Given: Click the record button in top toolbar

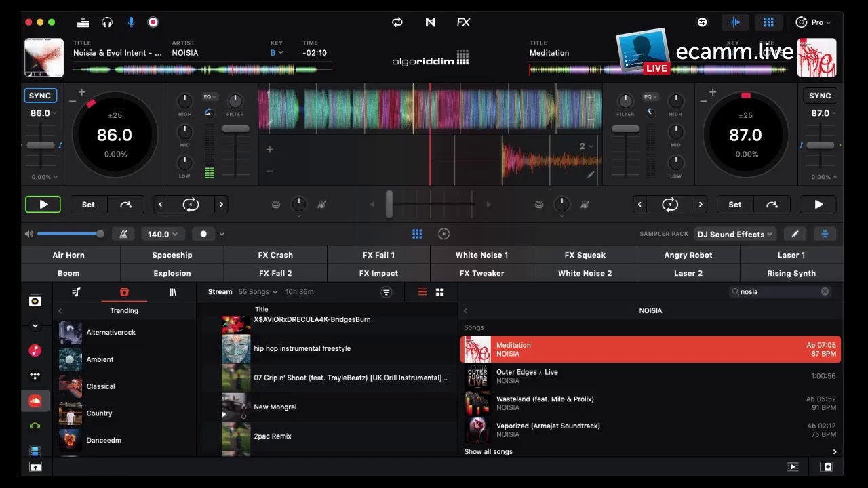Looking at the screenshot, I should pyautogui.click(x=153, y=22).
